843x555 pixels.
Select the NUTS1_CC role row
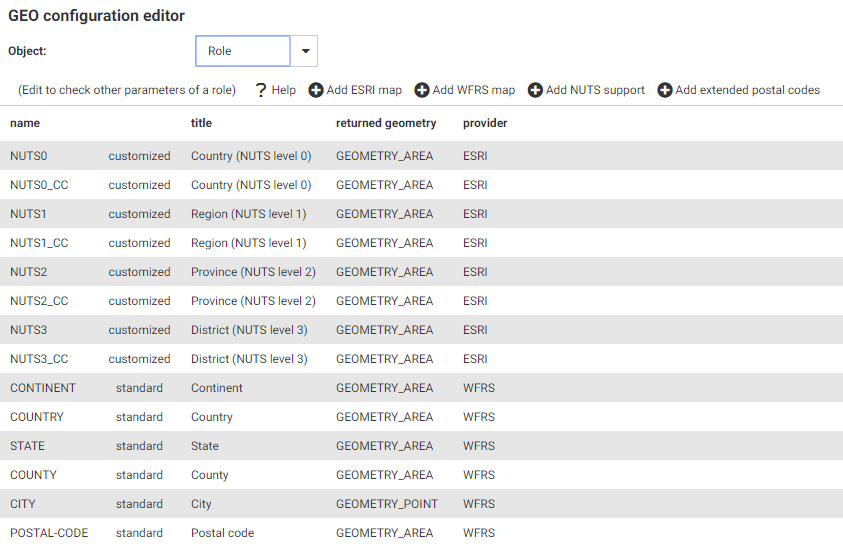point(39,243)
